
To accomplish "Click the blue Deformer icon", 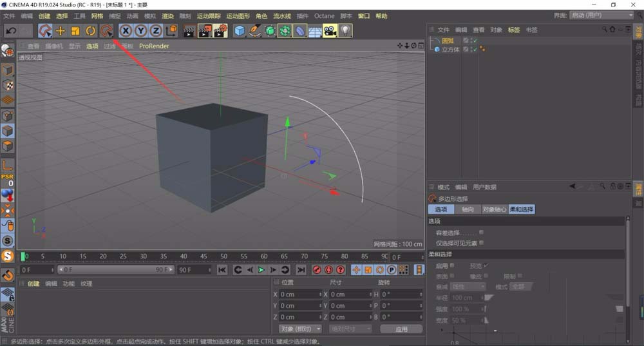I will 300,31.
